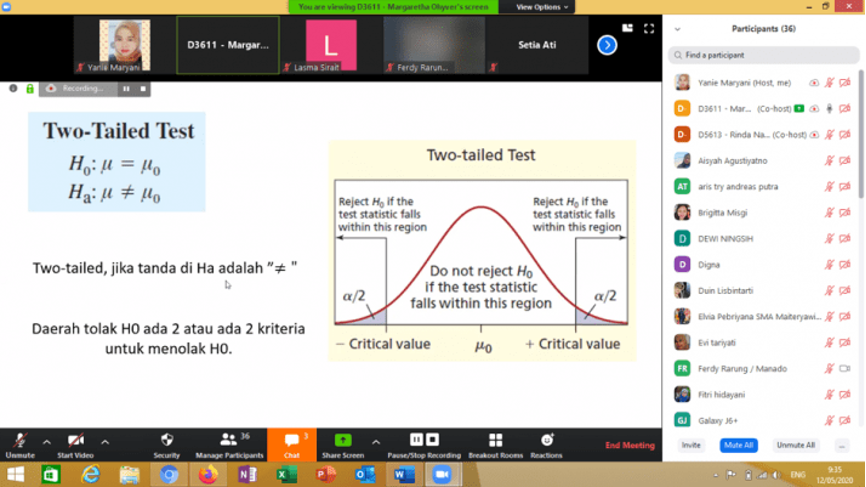Click the Find a participant search field
The width and height of the screenshot is (866, 487).
[763, 55]
